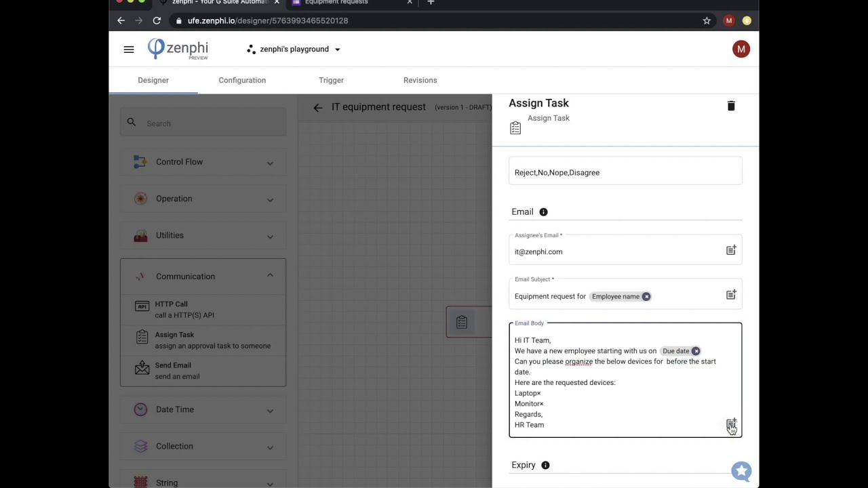Screen dimensions: 868x488
Task: Select the HTTP Call action
Action: pyautogui.click(x=203, y=309)
